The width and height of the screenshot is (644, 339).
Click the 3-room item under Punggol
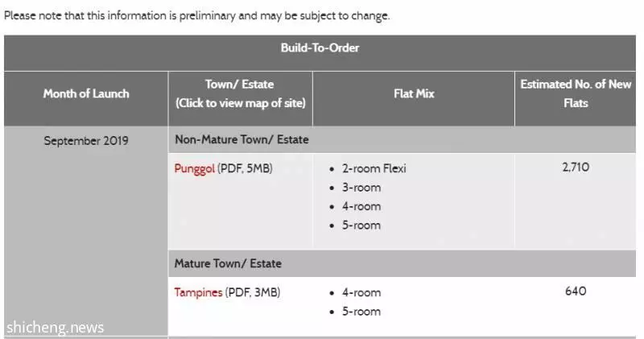pyautogui.click(x=361, y=188)
